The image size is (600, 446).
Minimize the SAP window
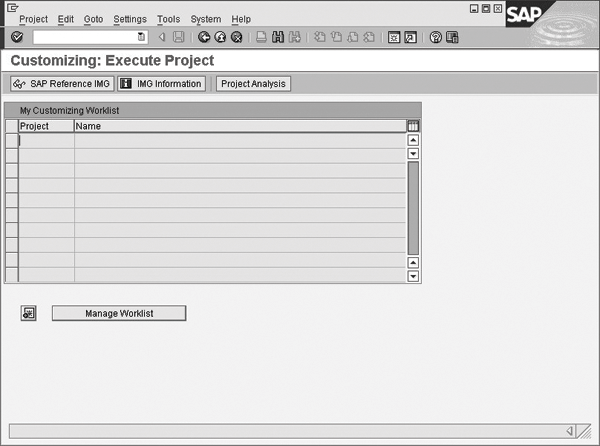coord(474,8)
